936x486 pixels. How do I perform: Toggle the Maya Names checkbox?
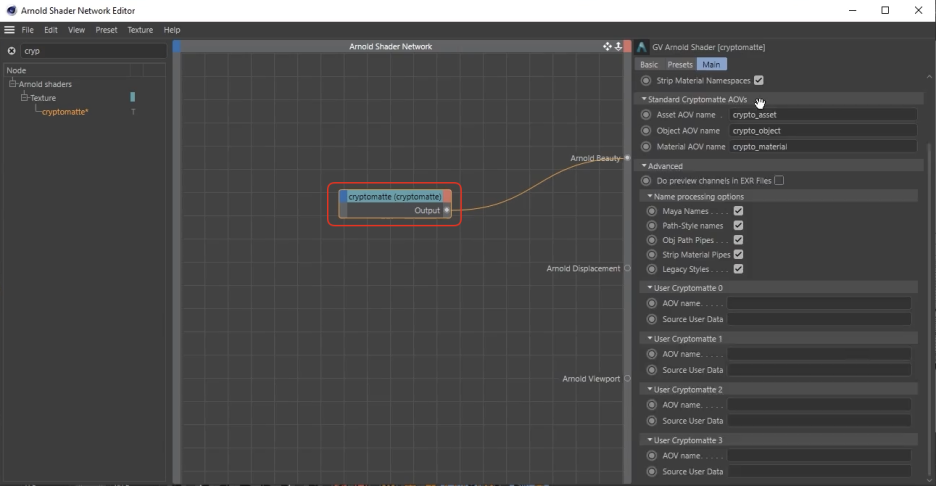[x=738, y=211]
